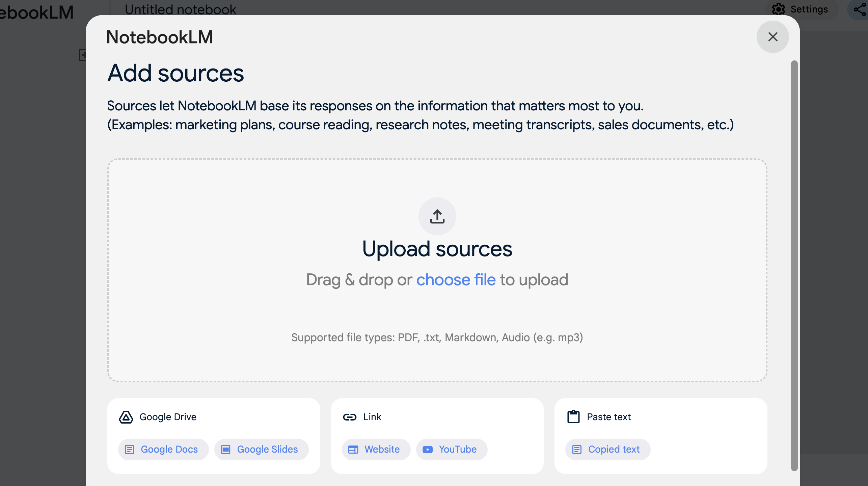
Task: Click the upload sources icon
Action: (438, 216)
